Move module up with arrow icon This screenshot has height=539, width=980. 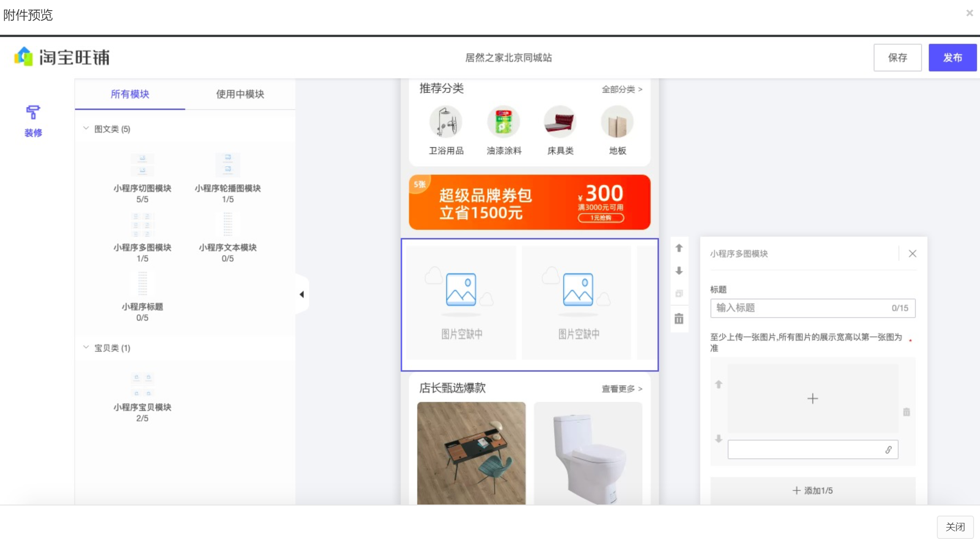[x=679, y=248]
